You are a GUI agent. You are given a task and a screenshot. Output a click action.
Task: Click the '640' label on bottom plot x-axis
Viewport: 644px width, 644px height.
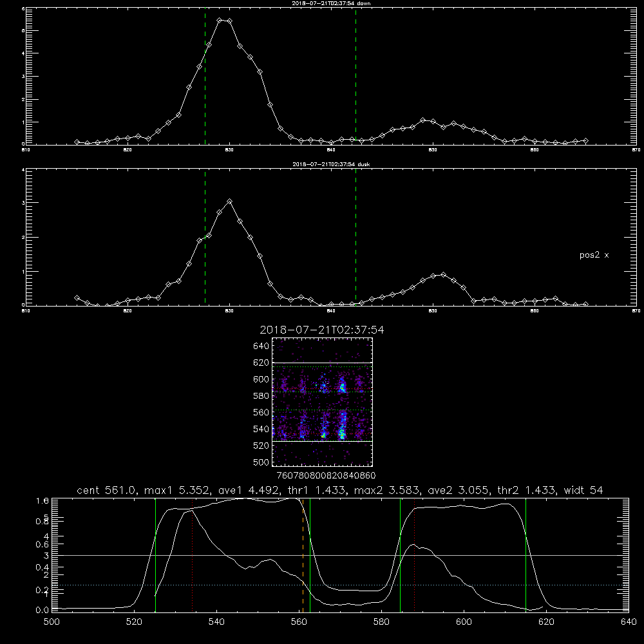point(629,622)
